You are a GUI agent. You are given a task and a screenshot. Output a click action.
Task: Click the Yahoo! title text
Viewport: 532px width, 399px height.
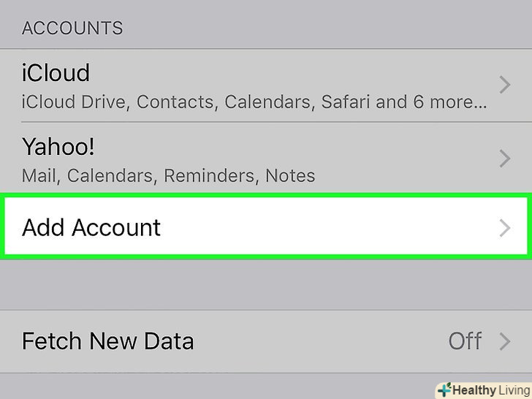click(58, 148)
